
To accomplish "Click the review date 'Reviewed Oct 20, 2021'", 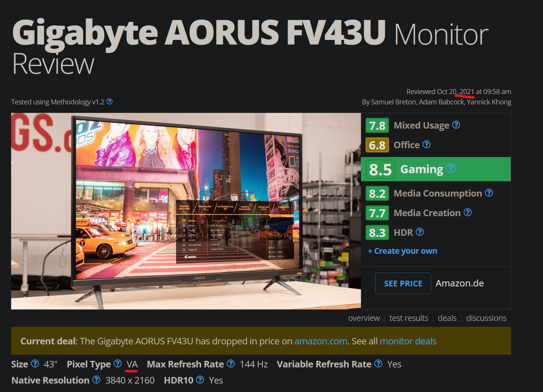I will 440,92.
